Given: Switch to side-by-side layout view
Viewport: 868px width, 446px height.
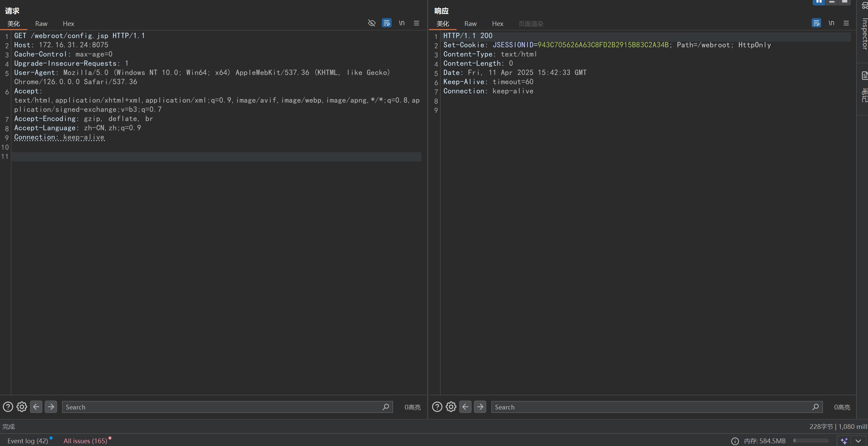Looking at the screenshot, I should click(819, 2).
